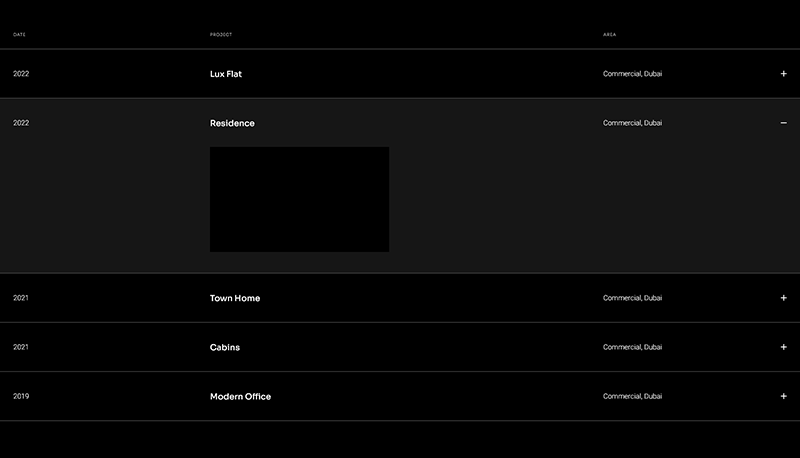This screenshot has height=458, width=800.
Task: Click the 2021 date beside Town Home
Action: pos(21,298)
